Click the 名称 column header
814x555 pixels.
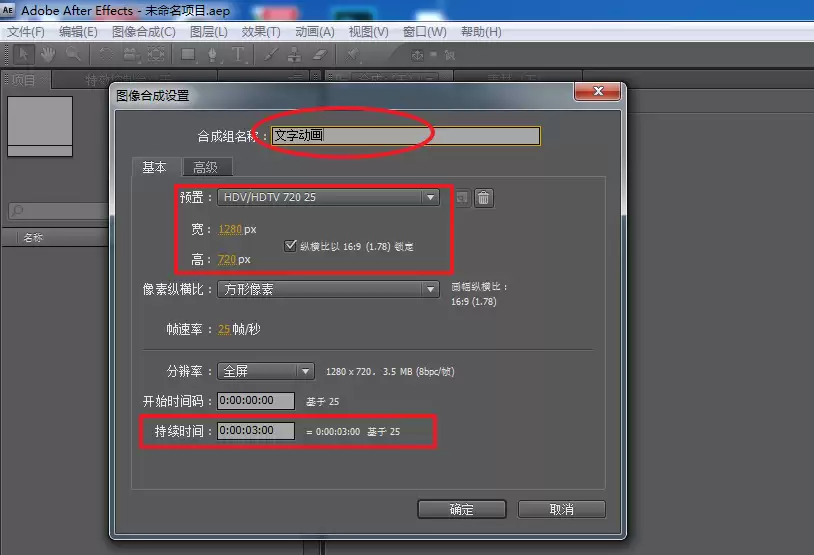pos(33,237)
